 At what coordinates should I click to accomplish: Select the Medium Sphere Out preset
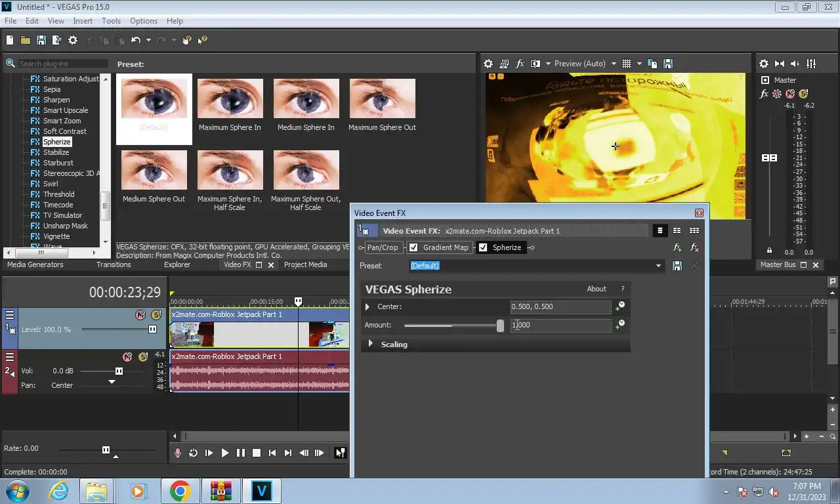[x=154, y=177]
